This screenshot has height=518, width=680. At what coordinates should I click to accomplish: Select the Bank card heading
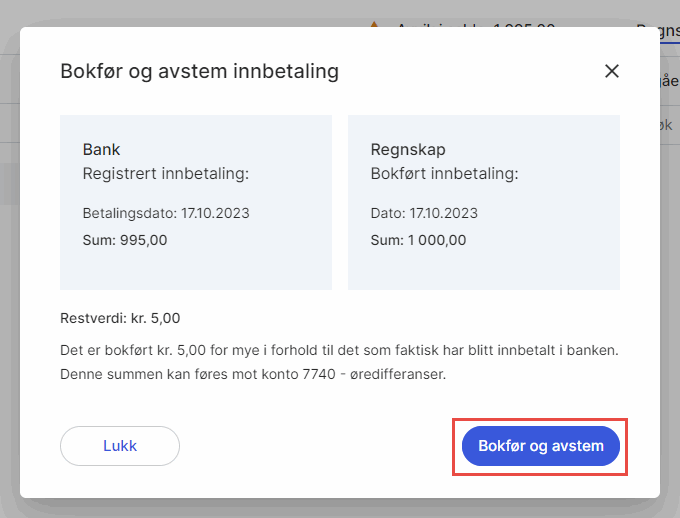[x=101, y=150]
